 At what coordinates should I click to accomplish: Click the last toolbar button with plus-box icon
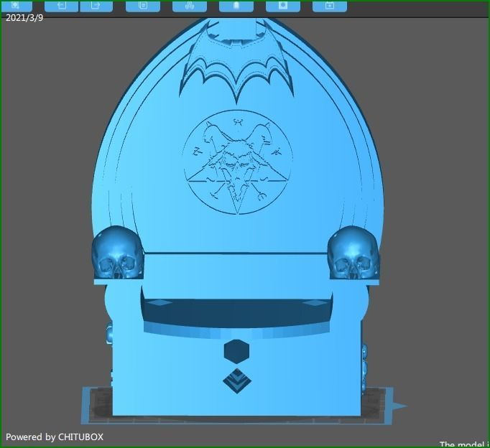[x=330, y=6]
